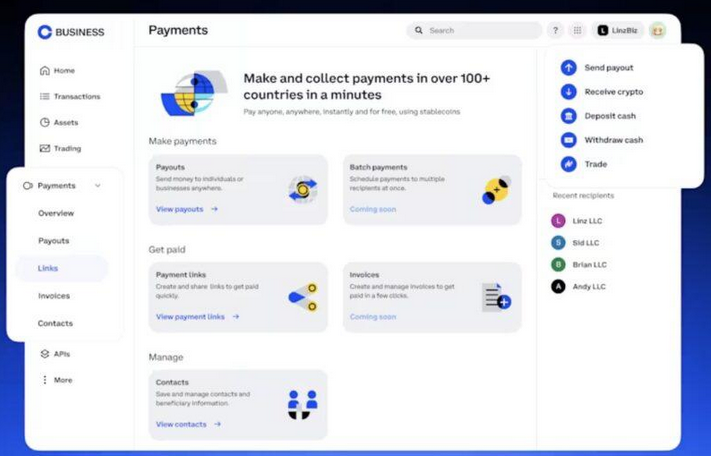This screenshot has width=711, height=456.
Task: Click the Contacts people illustration
Action: point(303,404)
